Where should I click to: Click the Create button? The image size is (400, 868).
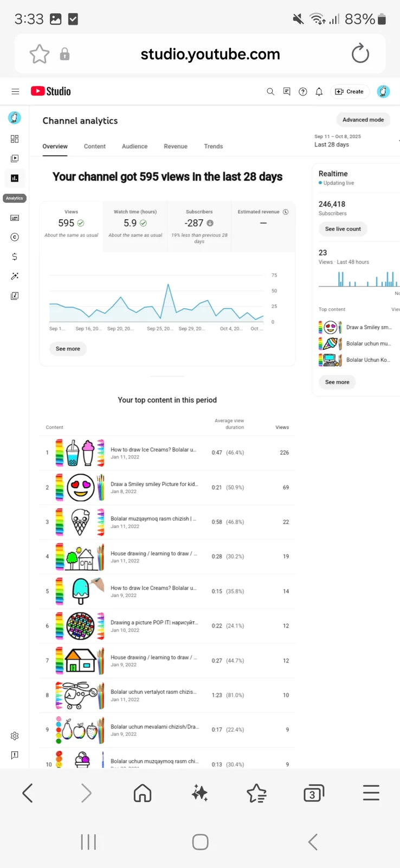(x=350, y=92)
